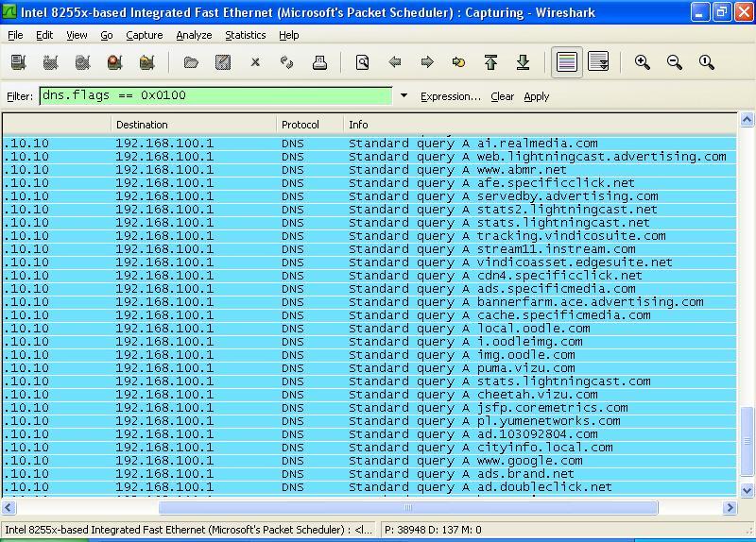756x542 pixels.
Task: Select the afe.specificclick.net query row
Action: (369, 183)
